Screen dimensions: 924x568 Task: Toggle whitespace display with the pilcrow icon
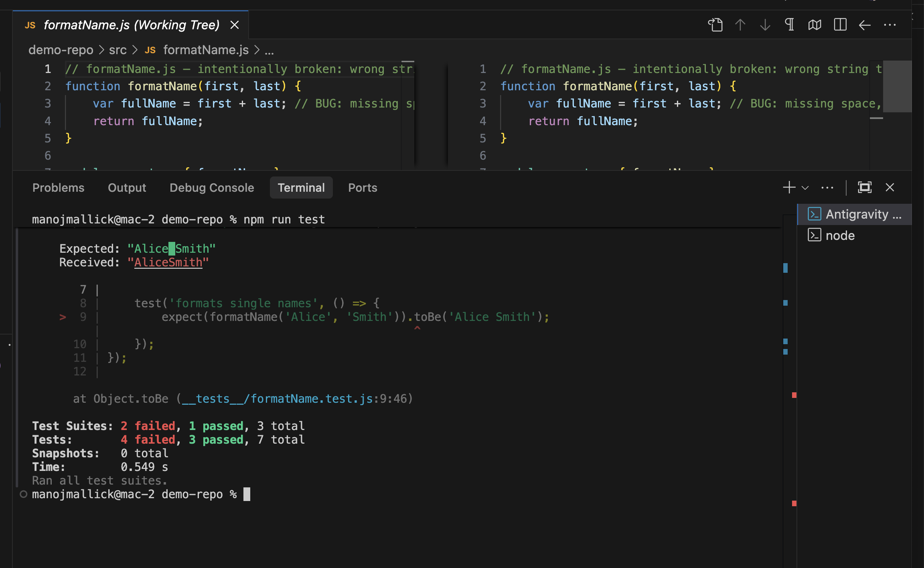(790, 25)
